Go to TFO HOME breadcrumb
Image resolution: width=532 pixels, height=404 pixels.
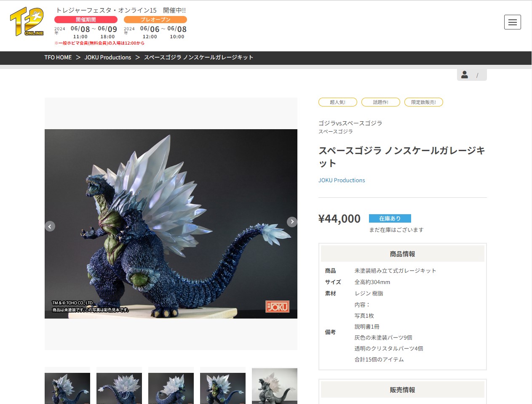point(58,57)
